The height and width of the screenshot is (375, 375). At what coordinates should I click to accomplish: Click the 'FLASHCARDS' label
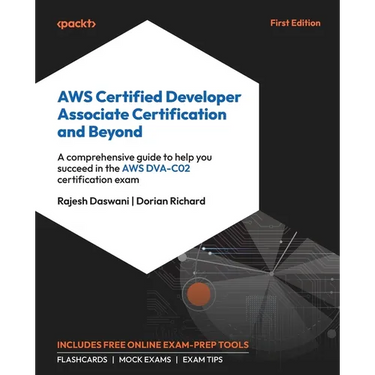pyautogui.click(x=82, y=360)
